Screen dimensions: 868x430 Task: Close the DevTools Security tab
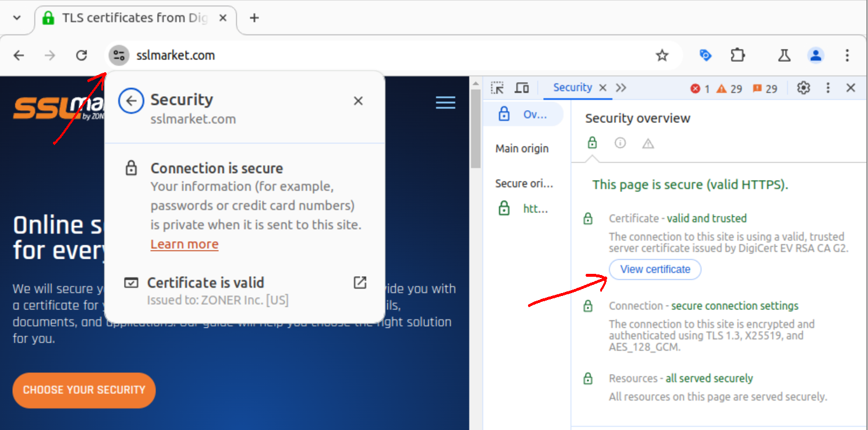click(603, 87)
